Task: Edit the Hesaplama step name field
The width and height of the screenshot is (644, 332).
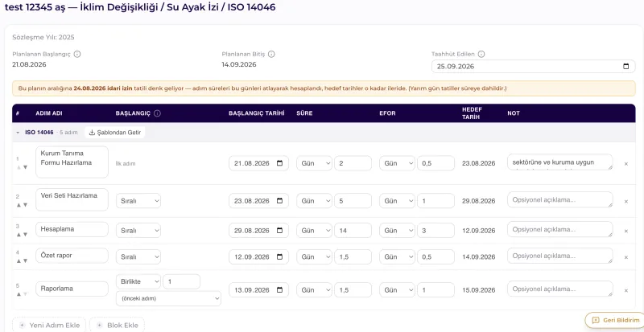Action: pyautogui.click(x=72, y=229)
